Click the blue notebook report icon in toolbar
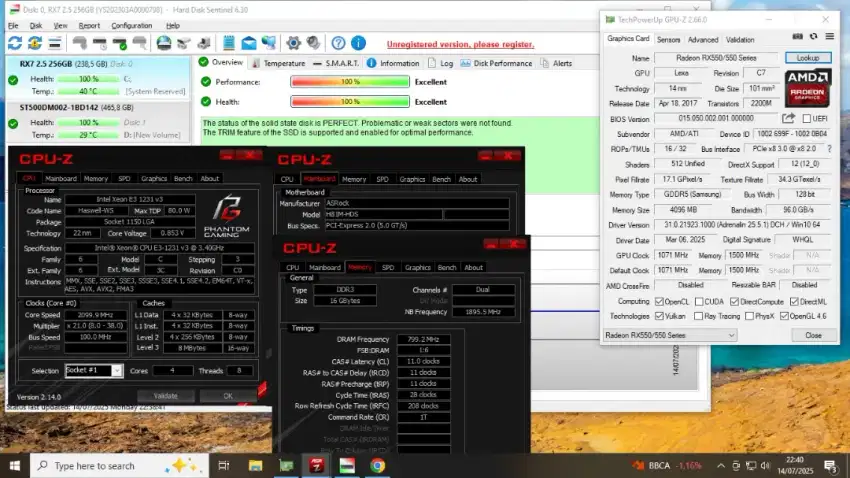 pyautogui.click(x=229, y=43)
